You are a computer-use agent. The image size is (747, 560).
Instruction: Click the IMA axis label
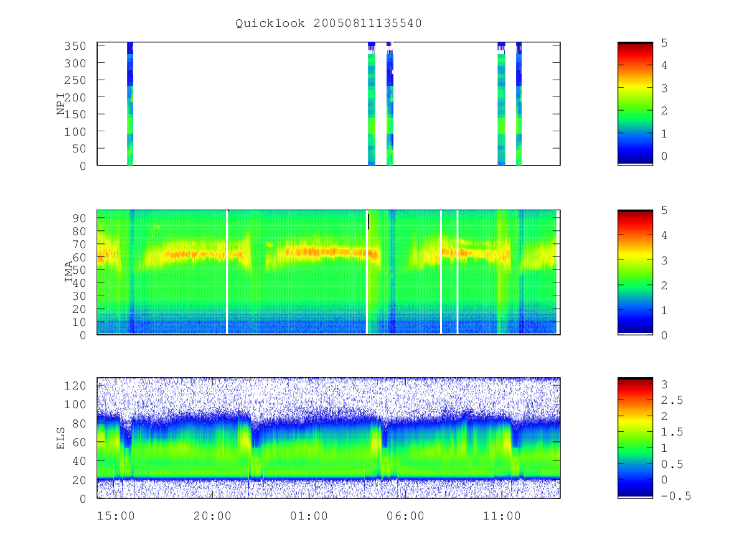[70, 273]
